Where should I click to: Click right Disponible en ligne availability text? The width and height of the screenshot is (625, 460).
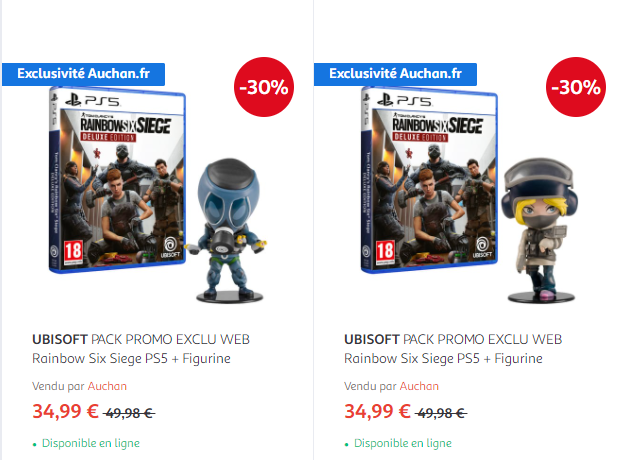tap(403, 443)
